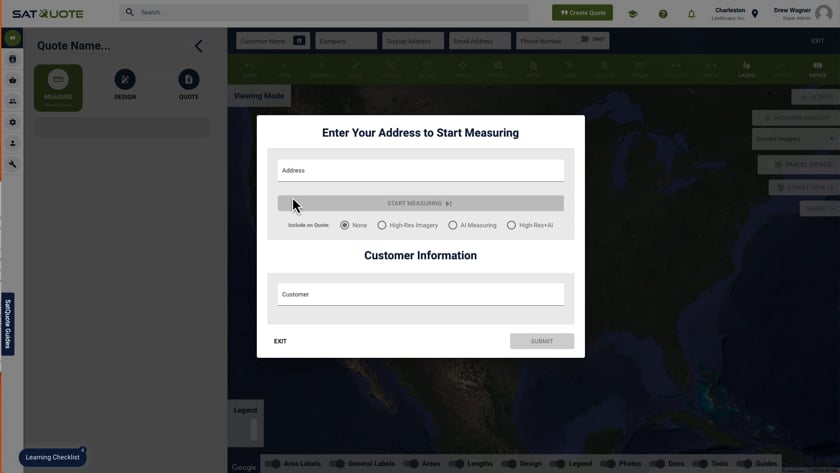The width and height of the screenshot is (840, 473).
Task: Toggle the Areas switch
Action: (411, 463)
